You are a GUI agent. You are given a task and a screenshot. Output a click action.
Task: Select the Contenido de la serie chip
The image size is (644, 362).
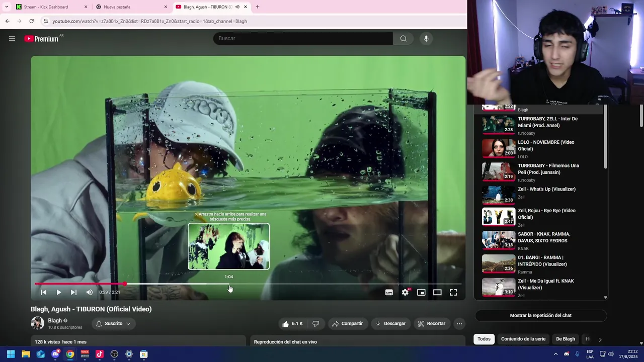(x=523, y=339)
